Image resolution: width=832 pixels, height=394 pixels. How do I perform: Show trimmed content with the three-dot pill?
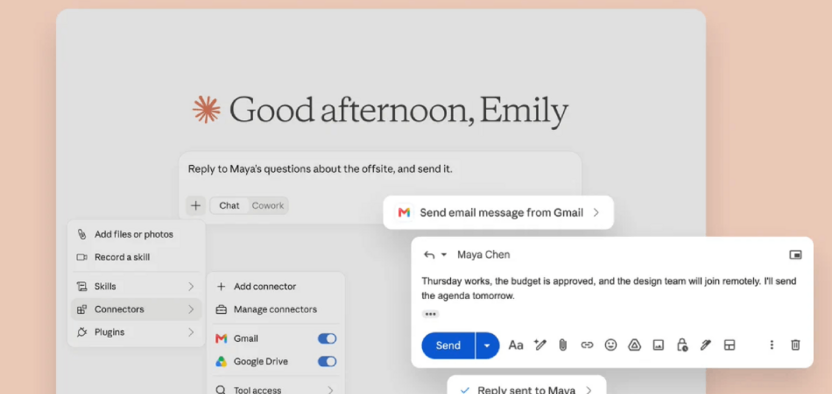pyautogui.click(x=430, y=314)
